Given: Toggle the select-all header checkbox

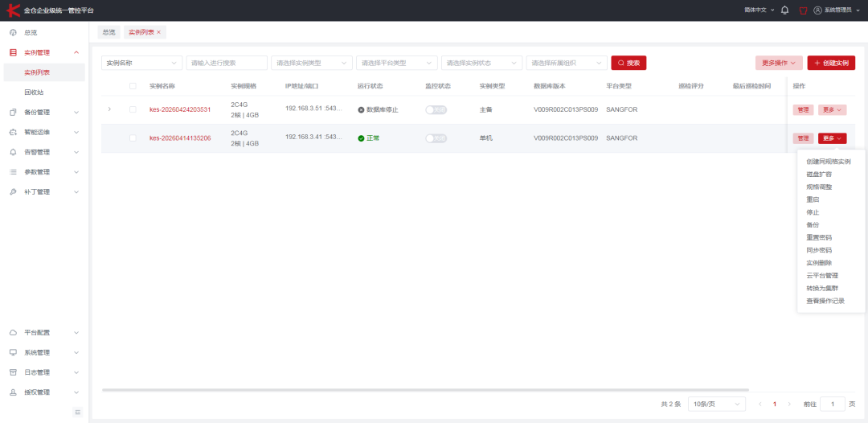Looking at the screenshot, I should (133, 86).
